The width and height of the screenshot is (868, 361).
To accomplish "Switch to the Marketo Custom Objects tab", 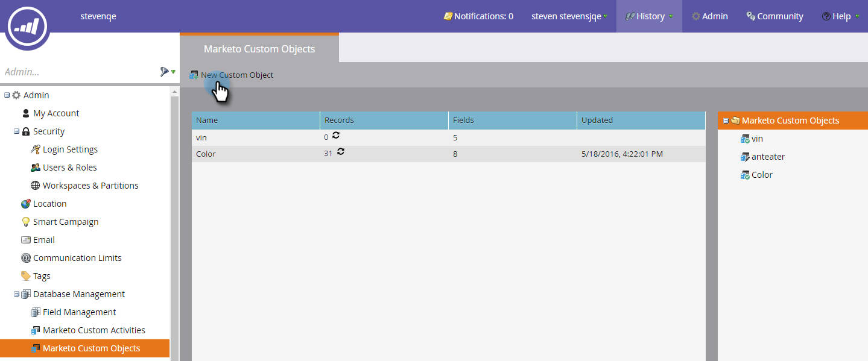I will pos(259,49).
